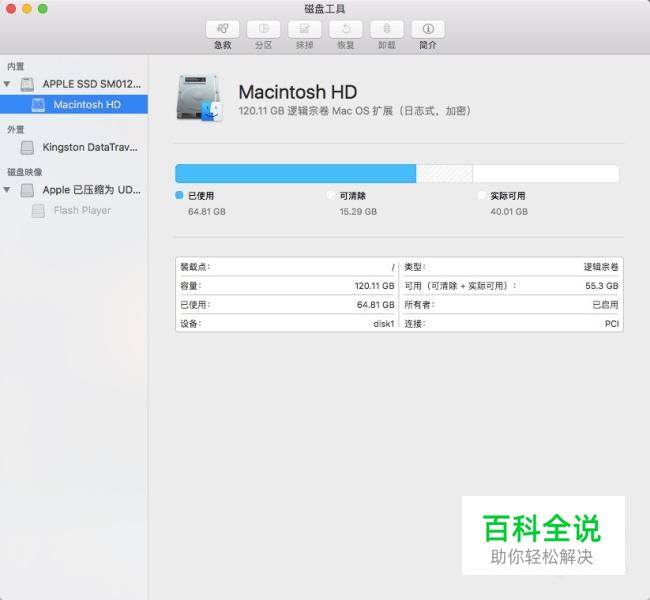This screenshot has width=650, height=600.
Task: Click the 容量 120.11 GB table cell
Action: coord(287,286)
